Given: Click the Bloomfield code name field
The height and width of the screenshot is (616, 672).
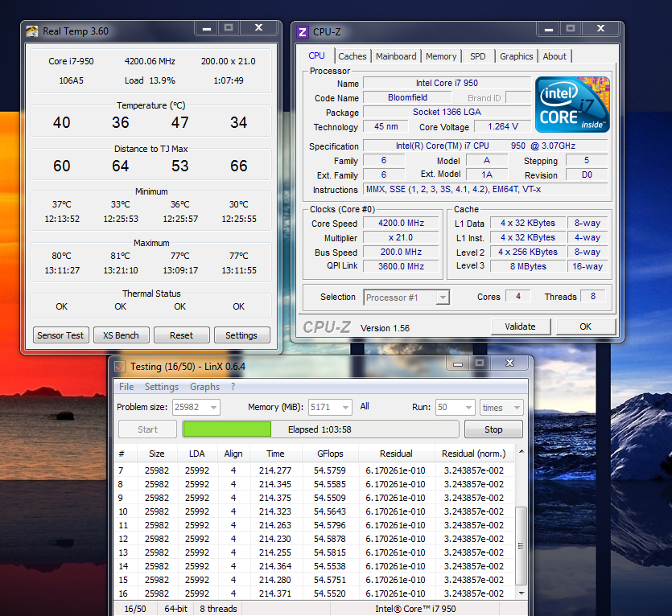Looking at the screenshot, I should click(x=407, y=97).
